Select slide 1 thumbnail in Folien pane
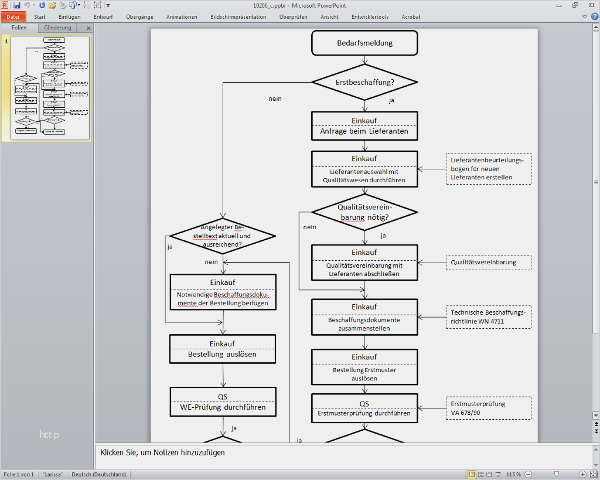Screen dimensions: 600x480 pyautogui.click(x=51, y=88)
